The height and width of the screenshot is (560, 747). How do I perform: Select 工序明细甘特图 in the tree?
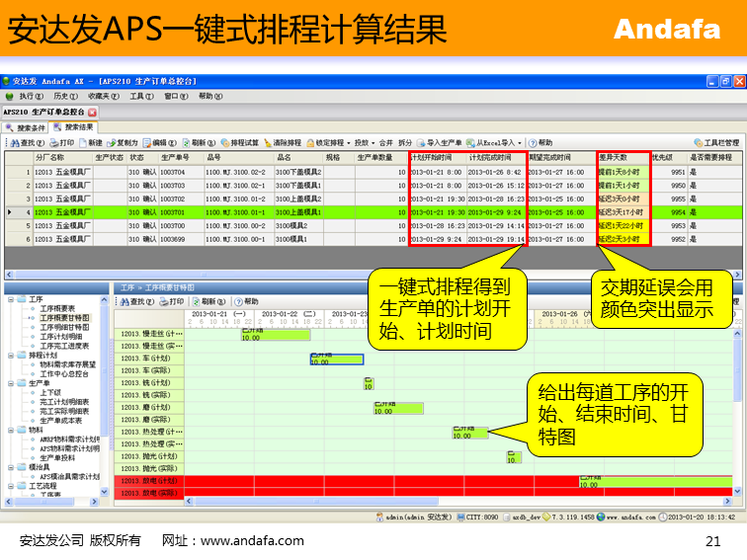pos(64,327)
